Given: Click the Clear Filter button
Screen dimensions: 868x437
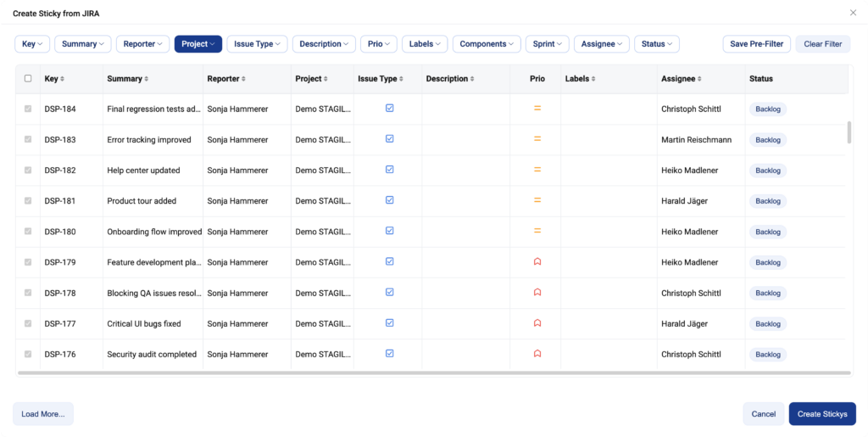Looking at the screenshot, I should coord(822,44).
